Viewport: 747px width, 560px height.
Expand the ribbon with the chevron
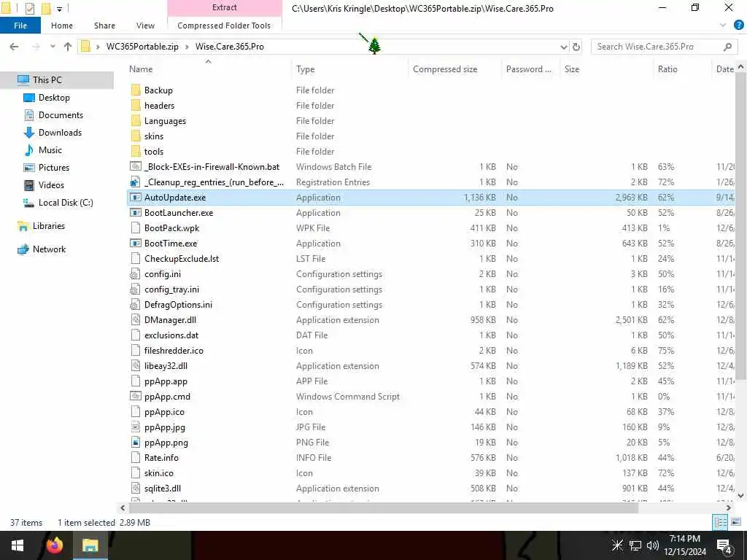723,26
